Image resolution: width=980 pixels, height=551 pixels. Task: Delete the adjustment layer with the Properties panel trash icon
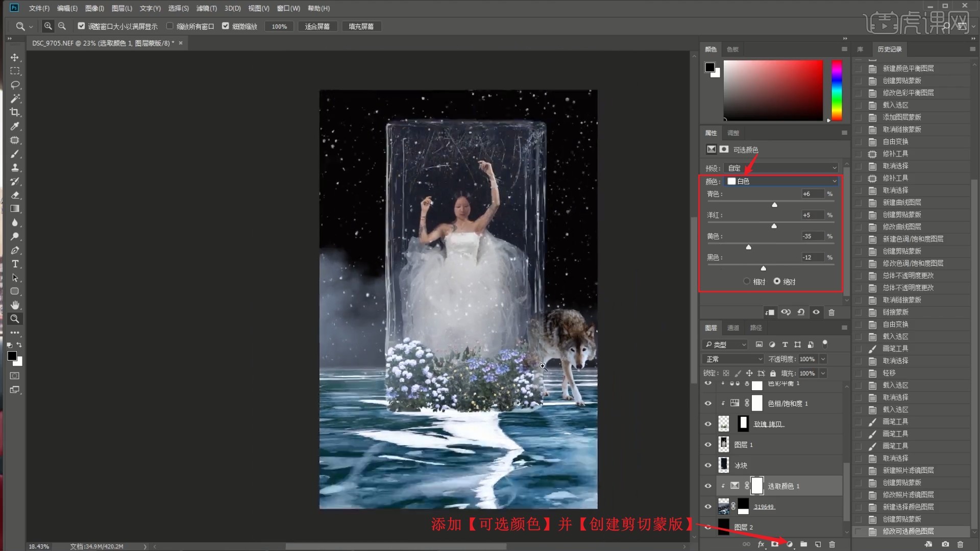pyautogui.click(x=831, y=312)
